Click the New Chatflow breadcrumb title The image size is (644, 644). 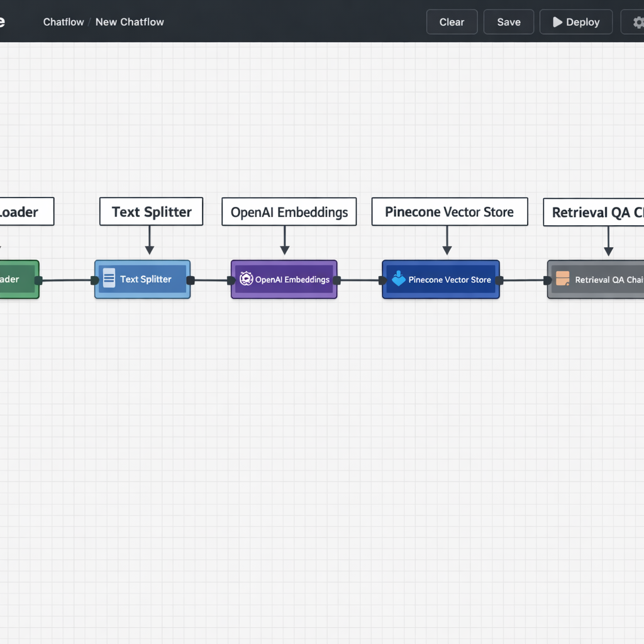point(130,22)
